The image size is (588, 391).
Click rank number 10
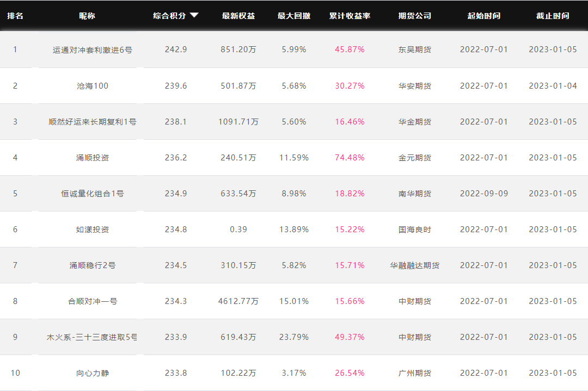click(15, 373)
